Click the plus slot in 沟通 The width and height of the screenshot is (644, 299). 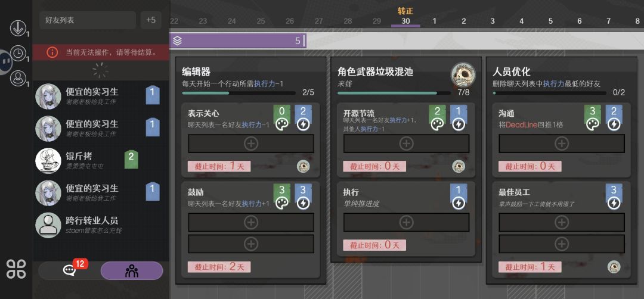(562, 144)
